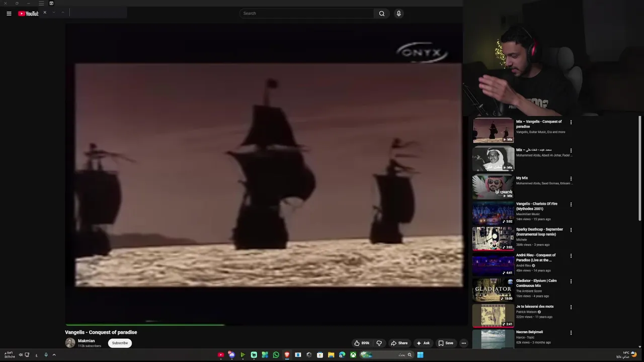Click the Maximilian Music channel name
Screen dimensions: 644x362
pos(528,214)
